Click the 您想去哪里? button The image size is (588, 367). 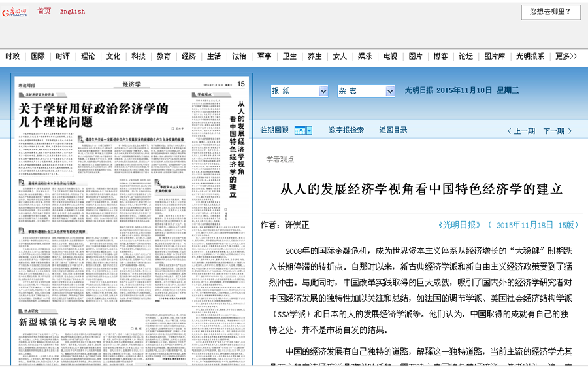tap(550, 12)
